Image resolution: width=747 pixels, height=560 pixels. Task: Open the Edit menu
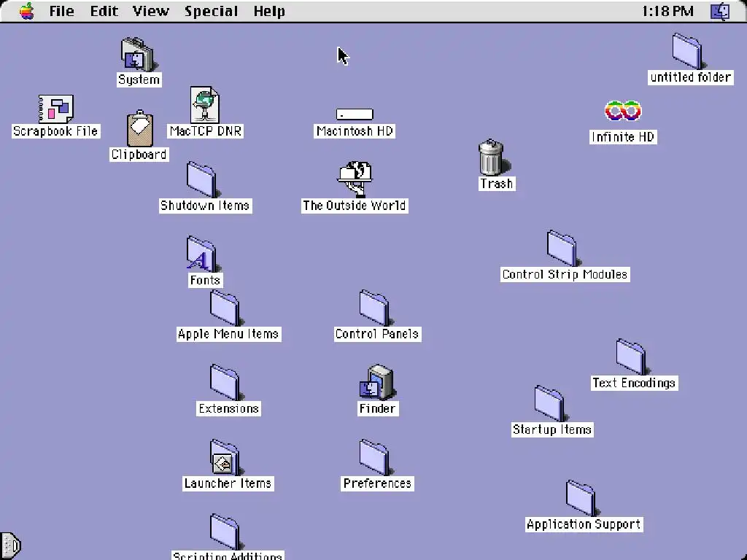click(x=104, y=11)
